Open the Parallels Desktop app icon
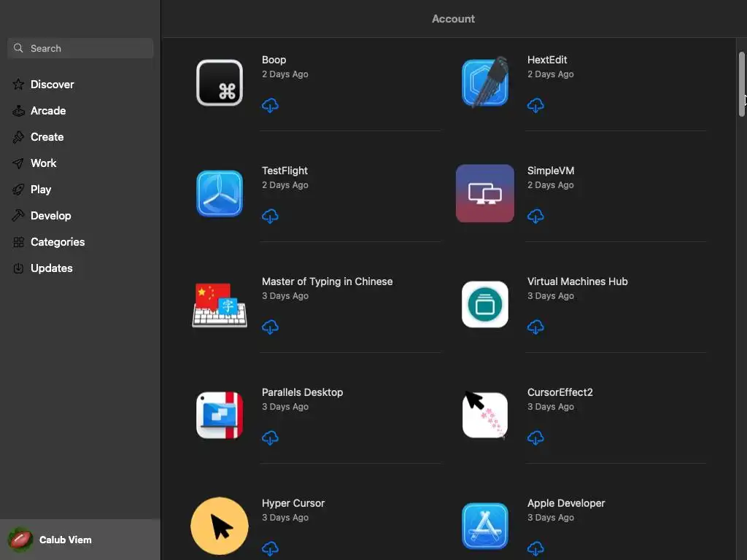This screenshot has height=560, width=747. click(220, 415)
